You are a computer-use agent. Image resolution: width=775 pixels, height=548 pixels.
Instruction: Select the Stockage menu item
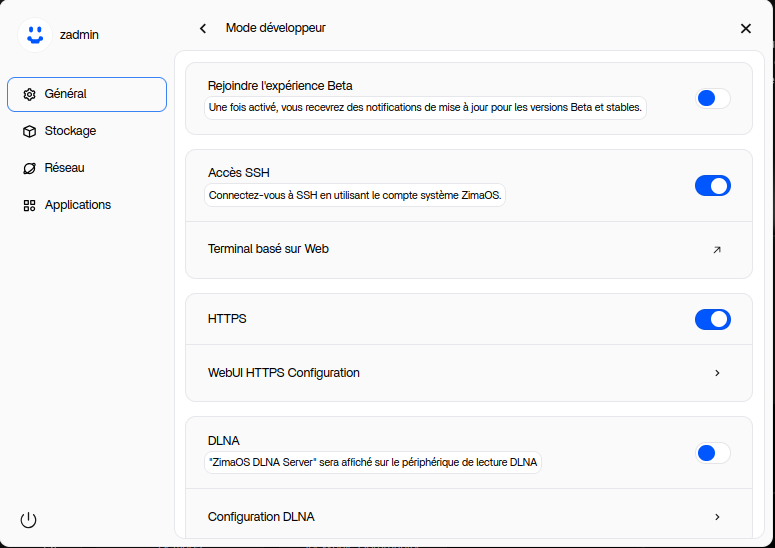(70, 131)
